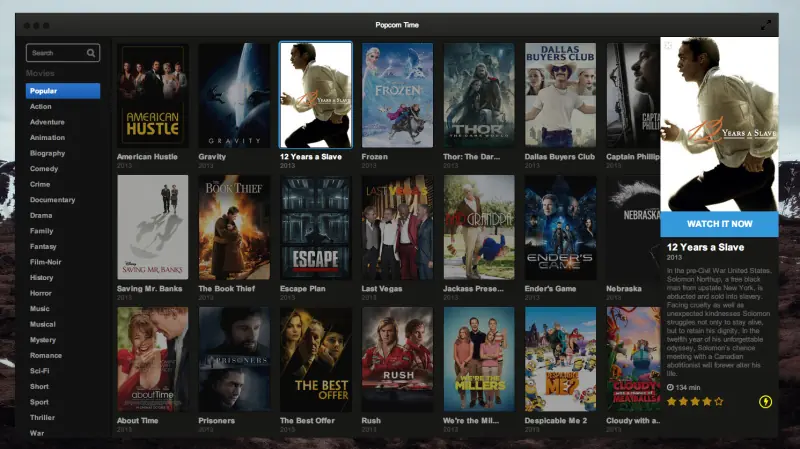Browse the Documentary category
This screenshot has width=800, height=449.
click(x=53, y=200)
